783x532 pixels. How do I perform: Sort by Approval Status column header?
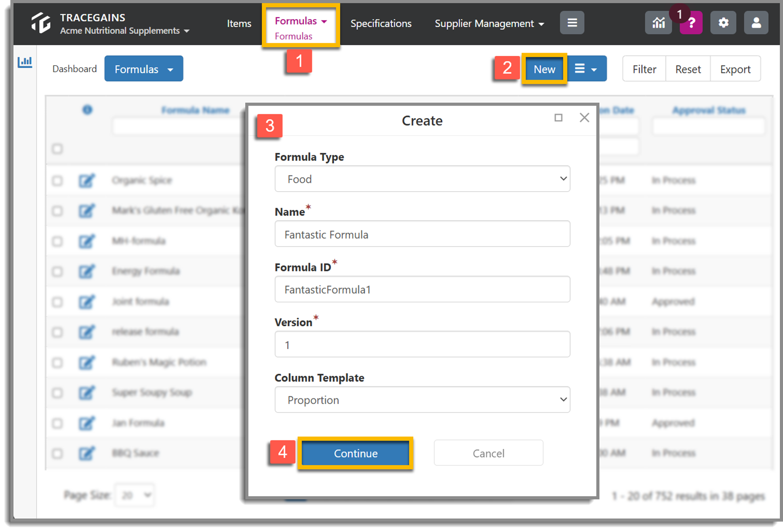709,110
